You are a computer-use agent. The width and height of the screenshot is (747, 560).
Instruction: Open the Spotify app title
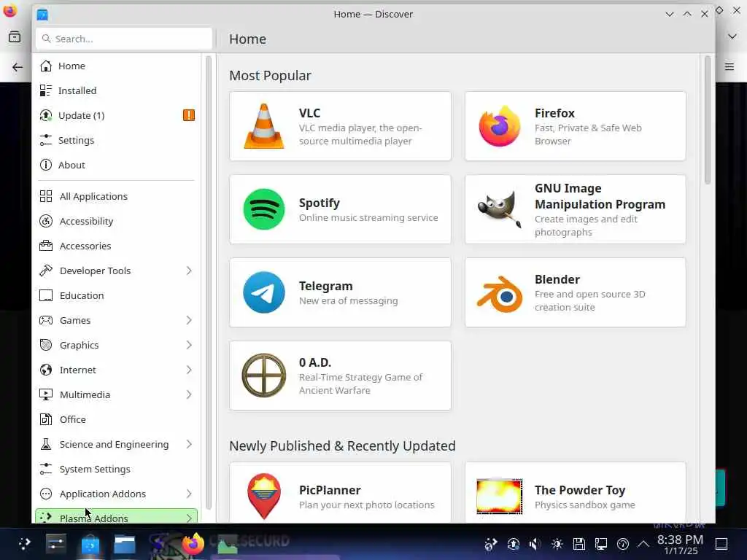coord(320,203)
